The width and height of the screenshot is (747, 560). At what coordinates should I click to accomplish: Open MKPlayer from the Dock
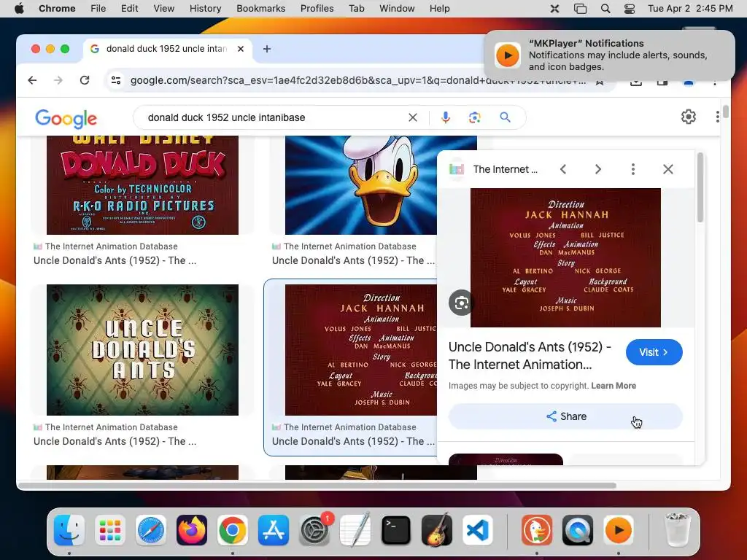[x=619, y=530]
